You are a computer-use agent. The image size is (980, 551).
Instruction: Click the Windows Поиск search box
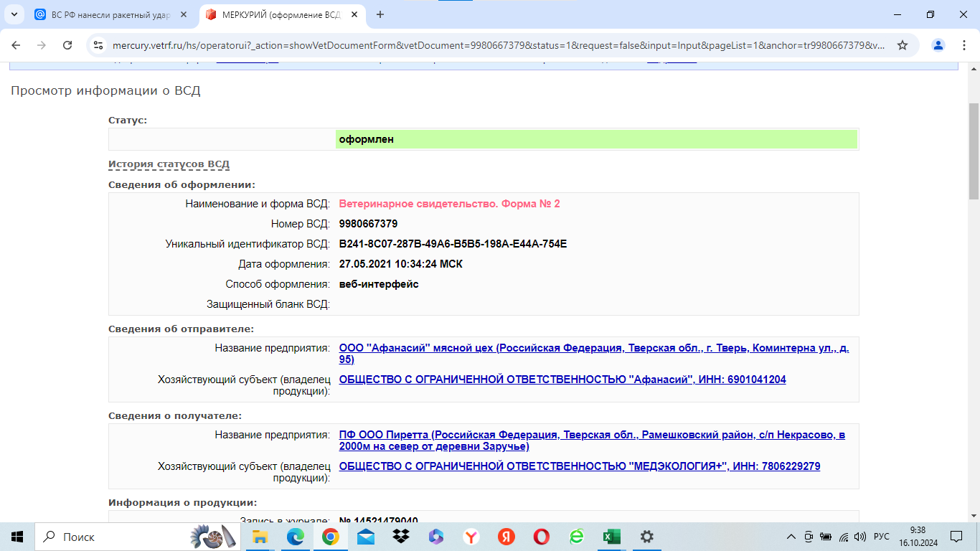[x=136, y=537]
